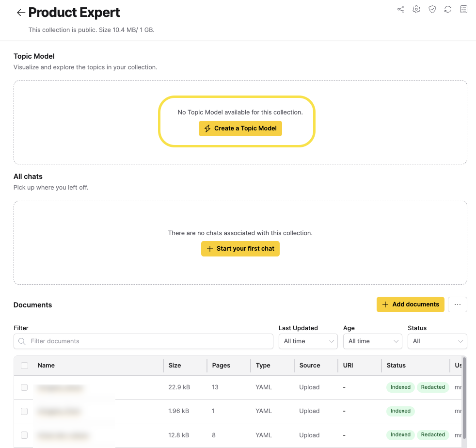476x448 pixels.
Task: Open the Last Updated dropdown
Action: (x=308, y=341)
